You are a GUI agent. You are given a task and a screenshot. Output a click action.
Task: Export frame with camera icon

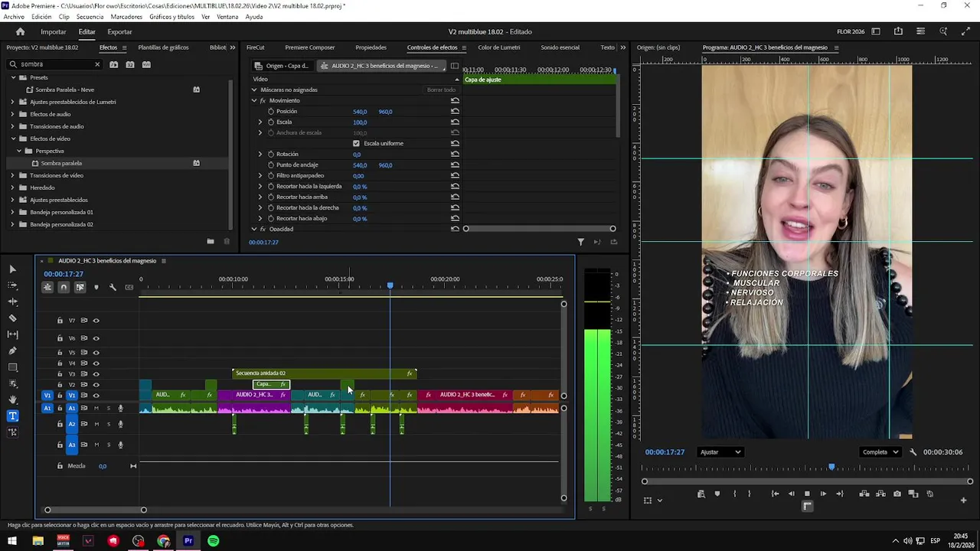(x=897, y=494)
